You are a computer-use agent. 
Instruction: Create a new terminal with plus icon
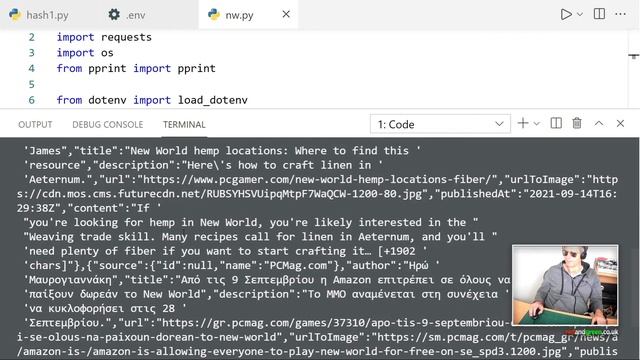pyautogui.click(x=523, y=123)
